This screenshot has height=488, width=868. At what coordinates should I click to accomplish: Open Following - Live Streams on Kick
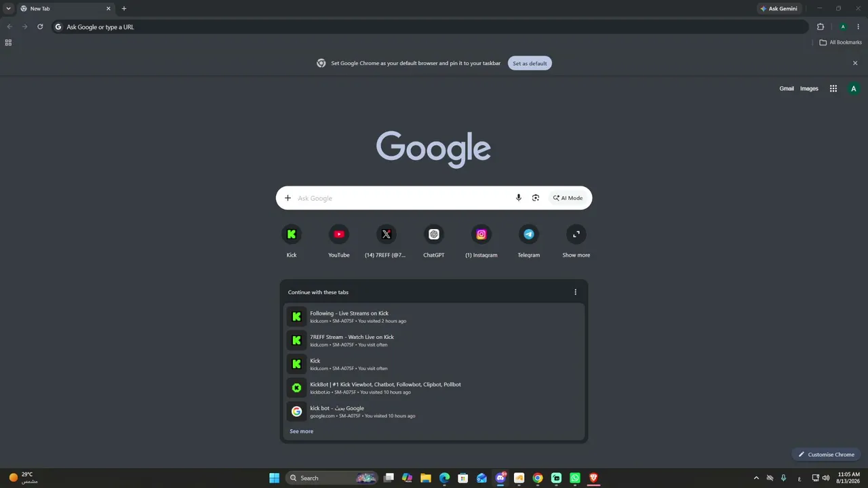click(x=434, y=317)
